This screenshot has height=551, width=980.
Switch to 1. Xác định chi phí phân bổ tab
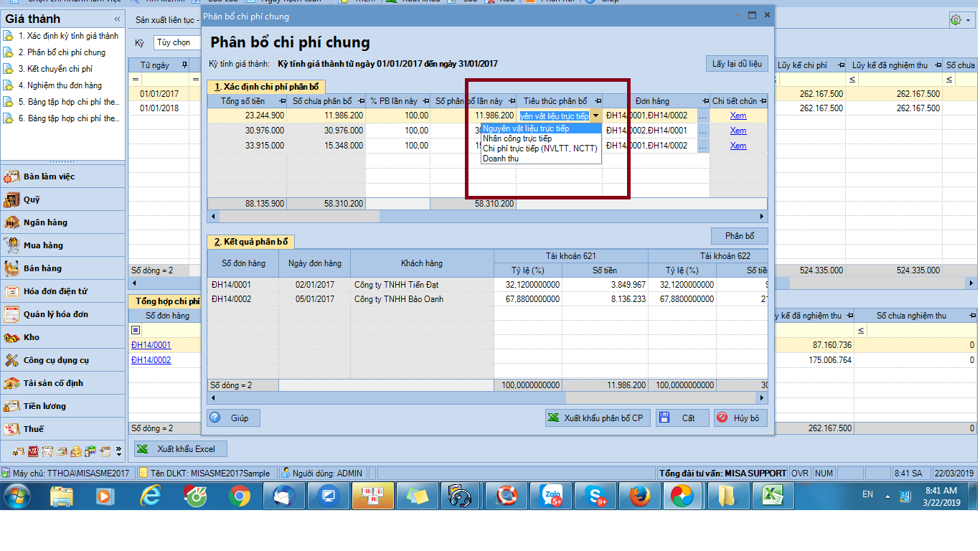[267, 87]
